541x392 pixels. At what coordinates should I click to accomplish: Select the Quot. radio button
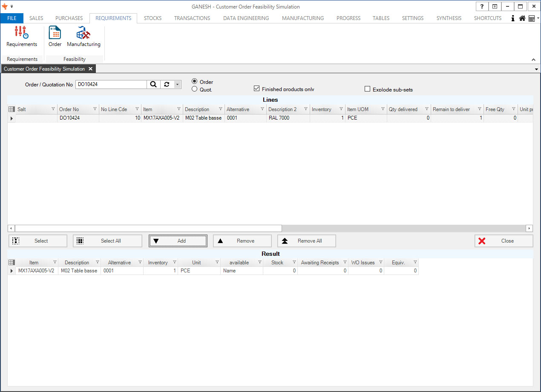(x=195, y=89)
